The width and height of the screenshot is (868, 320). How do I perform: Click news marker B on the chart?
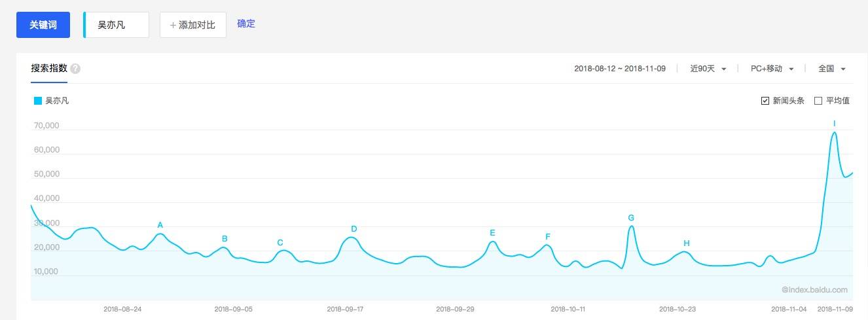pyautogui.click(x=225, y=239)
